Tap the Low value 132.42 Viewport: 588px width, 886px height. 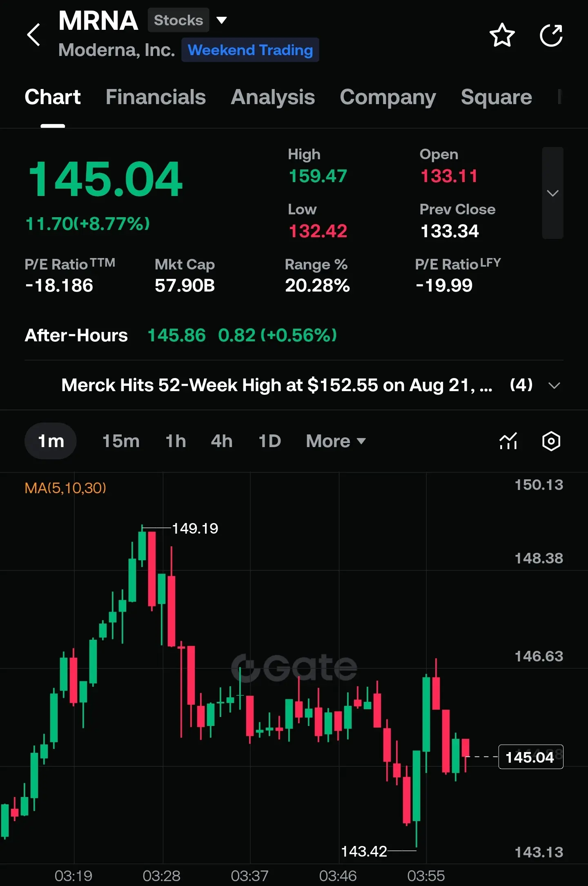tap(318, 232)
